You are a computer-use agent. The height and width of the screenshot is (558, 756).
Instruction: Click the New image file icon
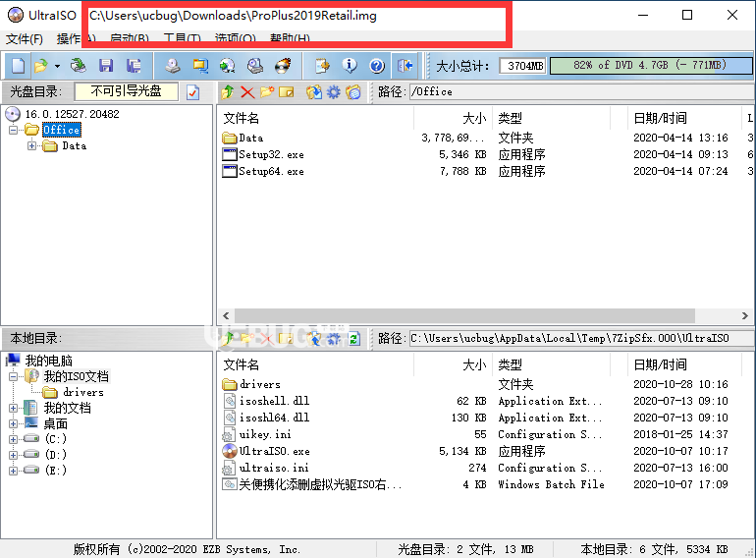click(x=19, y=66)
